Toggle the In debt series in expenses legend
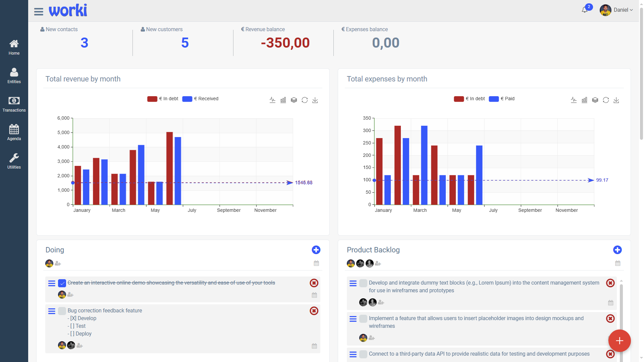The width and height of the screenshot is (644, 362). 469,99
